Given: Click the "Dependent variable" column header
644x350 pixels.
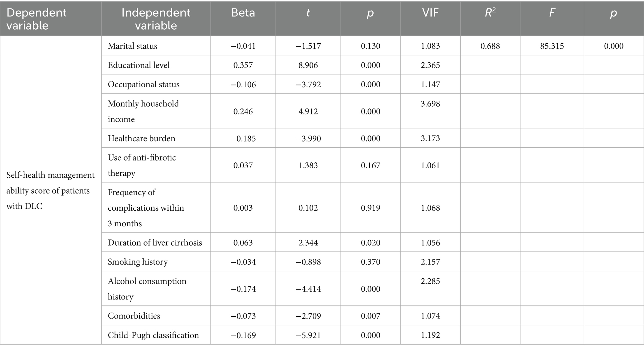Looking at the screenshot, I should [x=36, y=19].
